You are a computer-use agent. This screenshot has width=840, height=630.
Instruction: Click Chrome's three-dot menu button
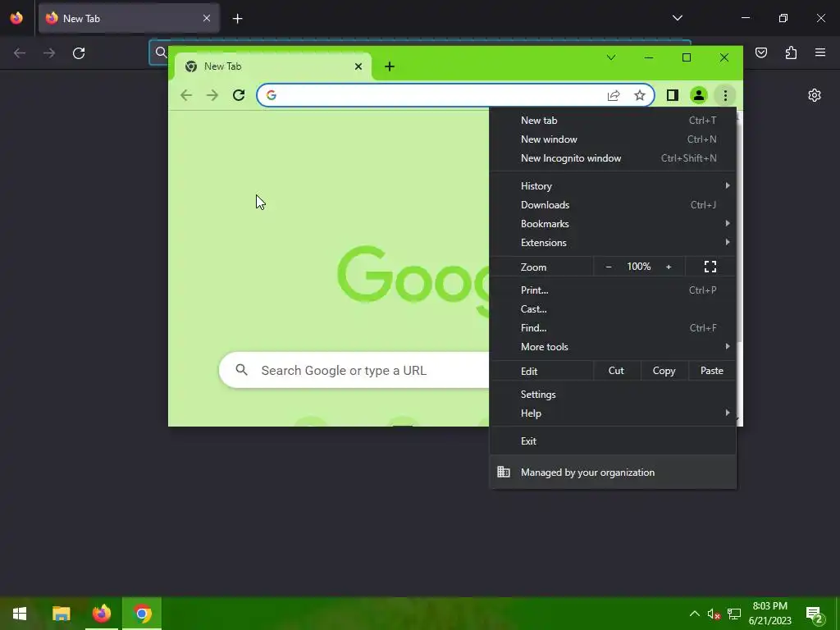[725, 95]
